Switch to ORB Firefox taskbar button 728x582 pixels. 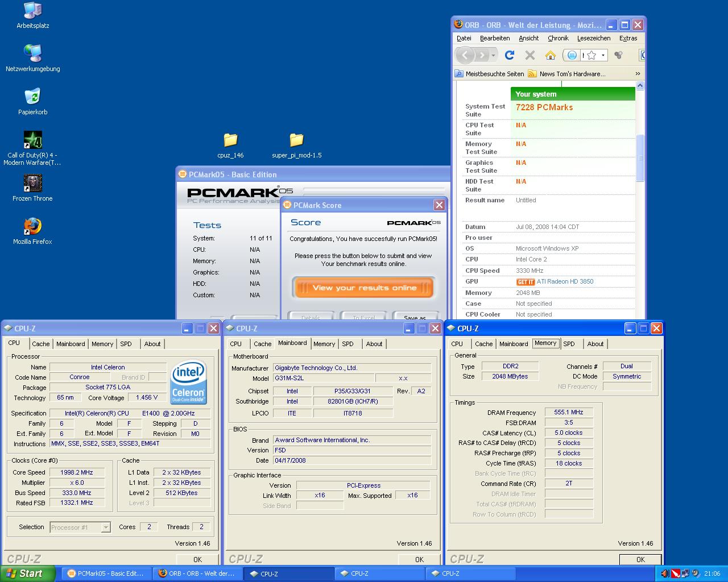[197, 573]
